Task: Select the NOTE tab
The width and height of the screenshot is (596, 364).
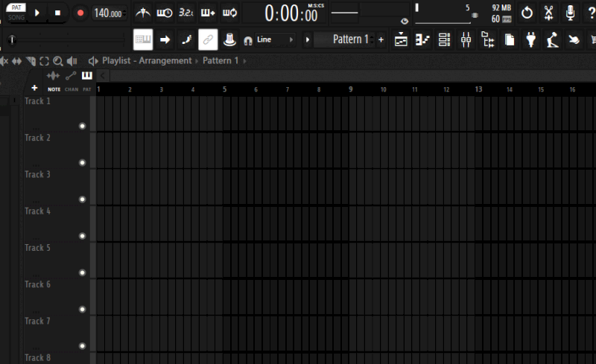Action: click(54, 89)
